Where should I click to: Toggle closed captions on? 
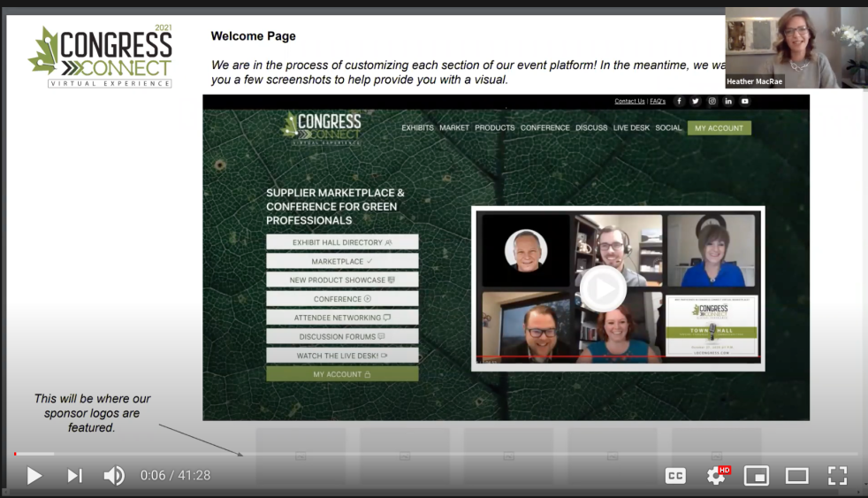(675, 476)
